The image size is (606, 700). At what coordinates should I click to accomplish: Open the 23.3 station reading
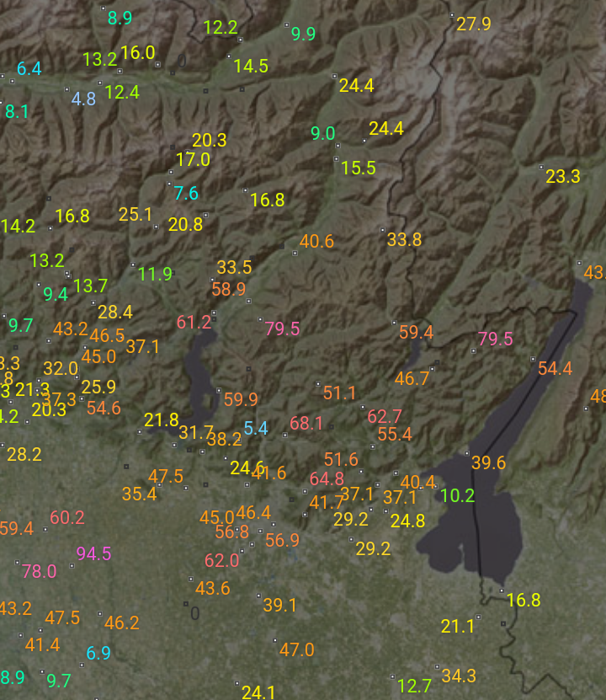coord(563,177)
